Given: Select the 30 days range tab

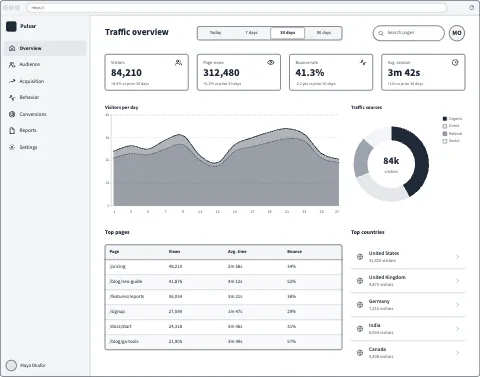Looking at the screenshot, I should point(287,33).
